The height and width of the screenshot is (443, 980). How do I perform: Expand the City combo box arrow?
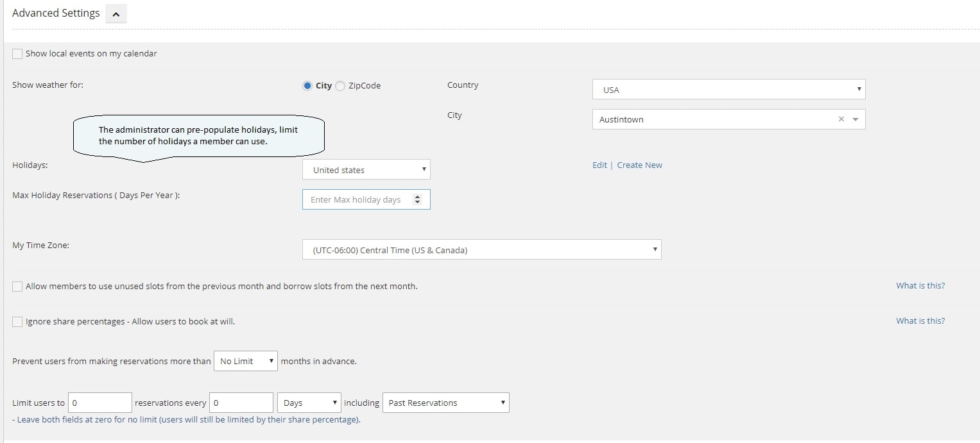coord(855,119)
